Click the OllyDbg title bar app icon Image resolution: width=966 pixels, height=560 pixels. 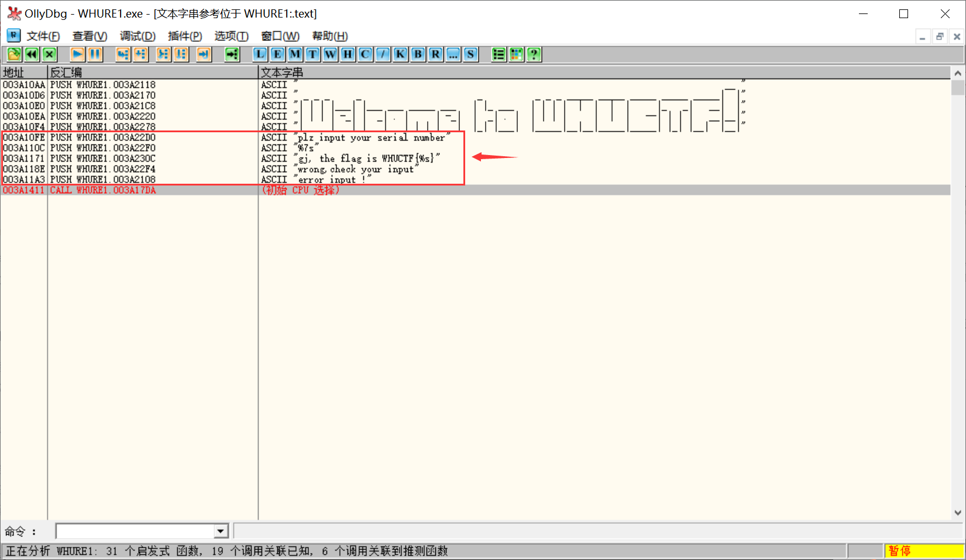point(14,13)
